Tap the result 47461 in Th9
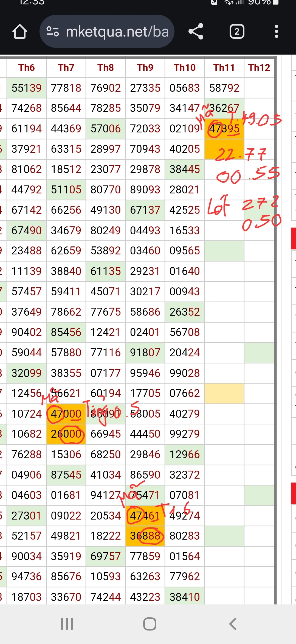The image size is (296, 644). click(145, 516)
